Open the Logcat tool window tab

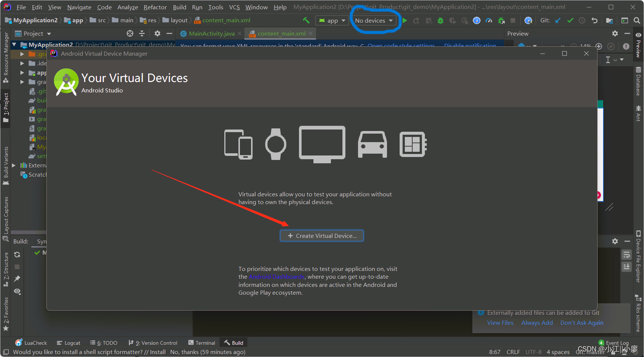(68, 343)
